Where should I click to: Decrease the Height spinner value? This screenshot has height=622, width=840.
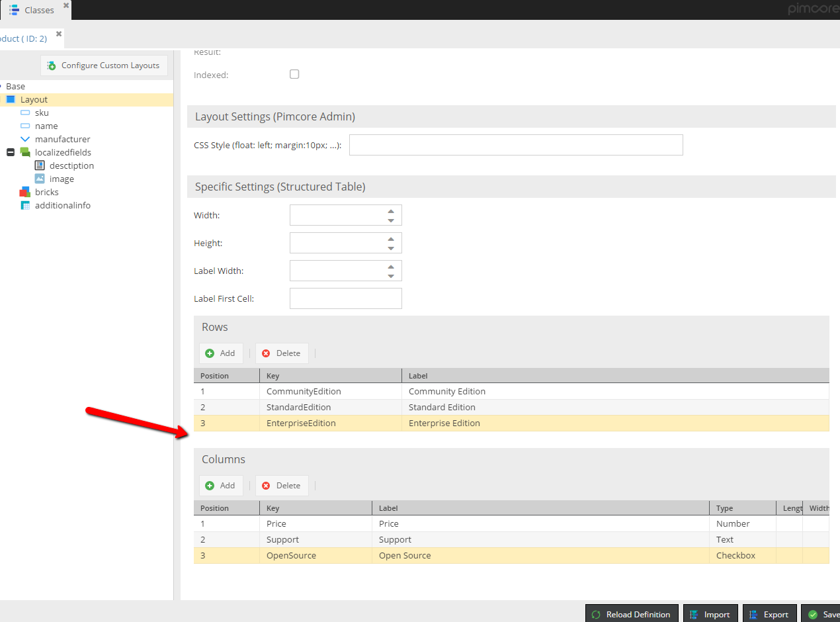(x=391, y=248)
